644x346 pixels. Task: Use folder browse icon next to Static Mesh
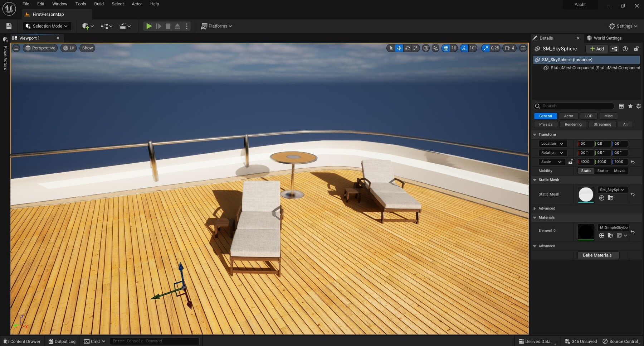pyautogui.click(x=610, y=198)
